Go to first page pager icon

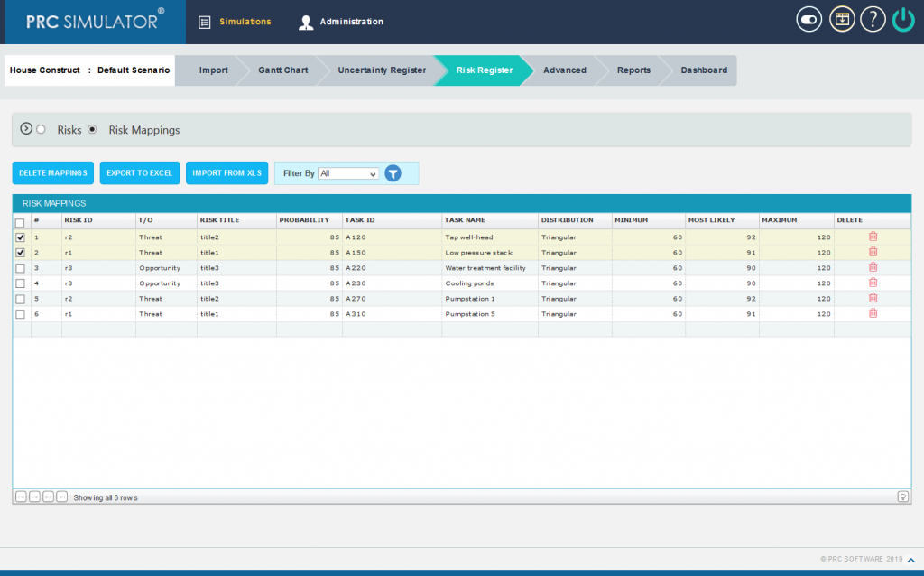pos(21,497)
